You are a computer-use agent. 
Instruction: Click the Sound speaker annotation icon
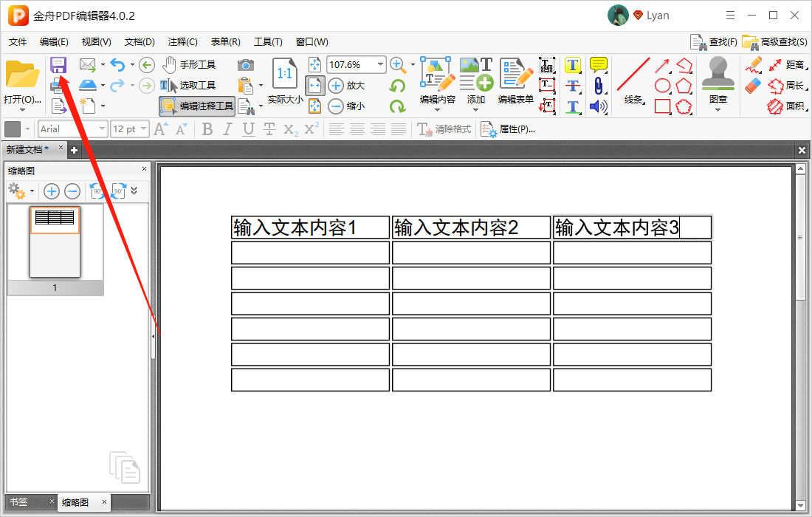pos(598,106)
